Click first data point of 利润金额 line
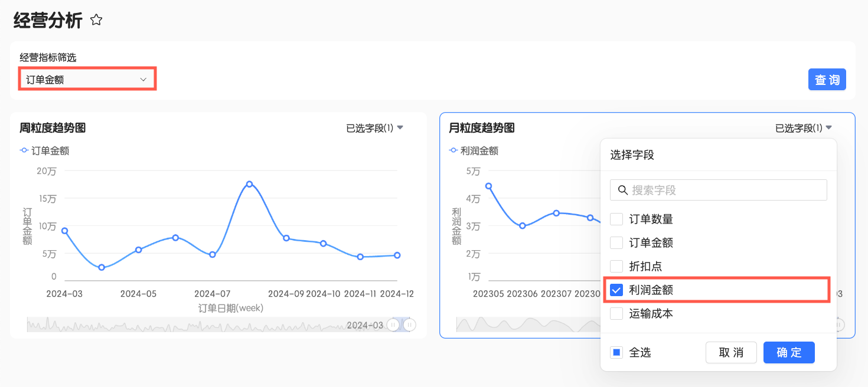Viewport: 868px width, 387px height. pyautogui.click(x=488, y=186)
